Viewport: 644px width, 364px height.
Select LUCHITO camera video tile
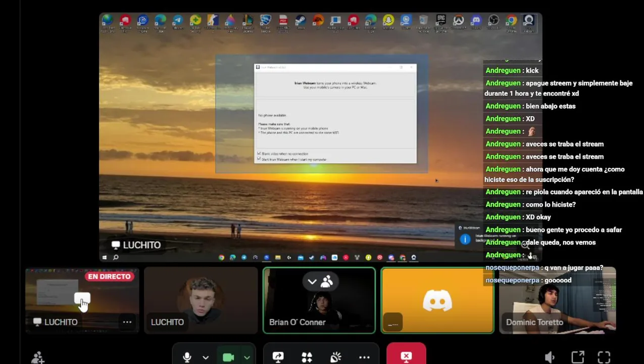(201, 301)
